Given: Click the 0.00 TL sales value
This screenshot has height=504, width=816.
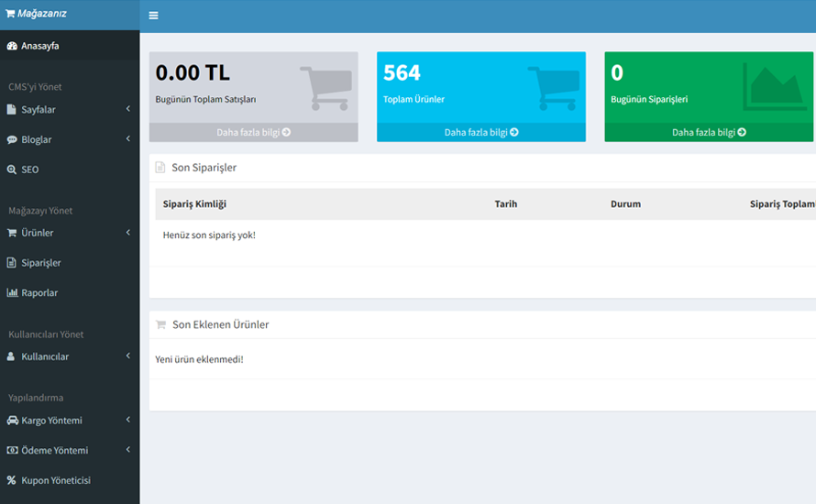Looking at the screenshot, I should click(x=193, y=72).
